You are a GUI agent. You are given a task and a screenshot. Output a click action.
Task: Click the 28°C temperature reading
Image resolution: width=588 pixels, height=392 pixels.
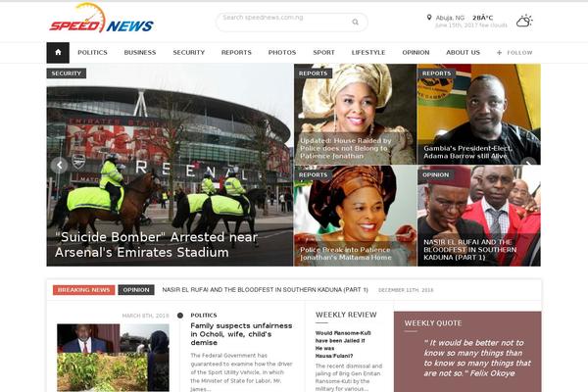482,18
